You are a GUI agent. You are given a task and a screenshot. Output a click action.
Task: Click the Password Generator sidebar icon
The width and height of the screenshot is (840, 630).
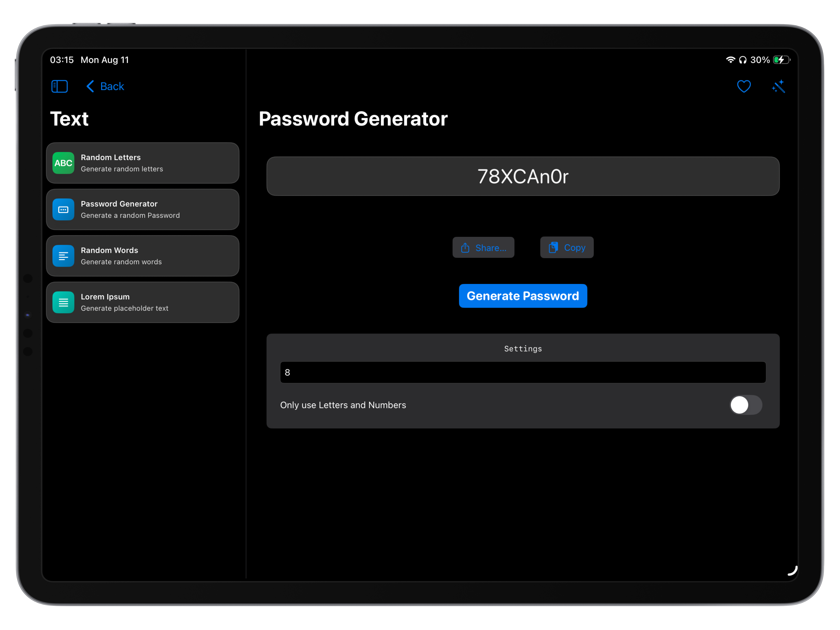(x=63, y=209)
